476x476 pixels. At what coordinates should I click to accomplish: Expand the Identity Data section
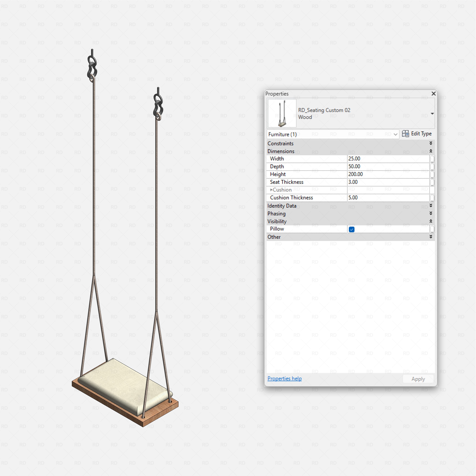click(x=431, y=206)
